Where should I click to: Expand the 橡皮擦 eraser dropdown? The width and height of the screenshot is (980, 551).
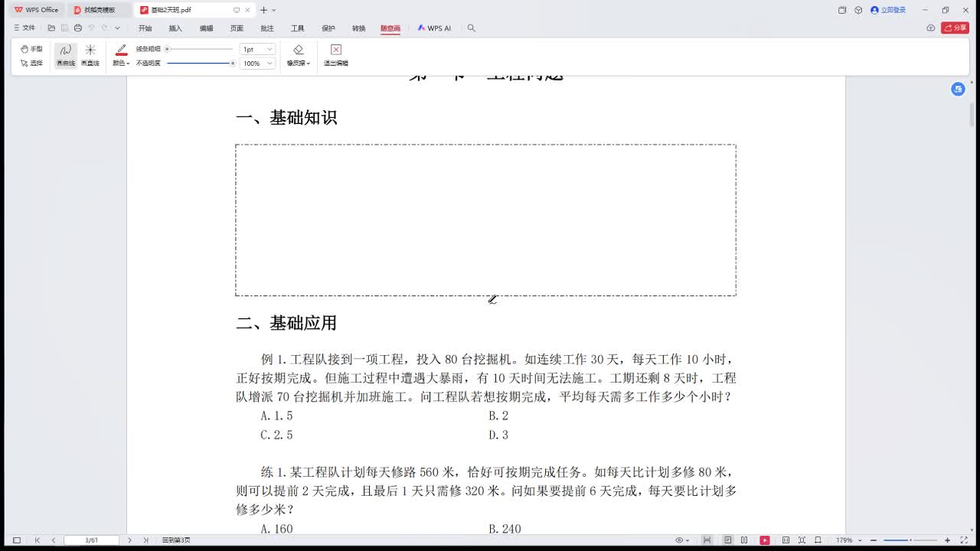click(x=299, y=64)
